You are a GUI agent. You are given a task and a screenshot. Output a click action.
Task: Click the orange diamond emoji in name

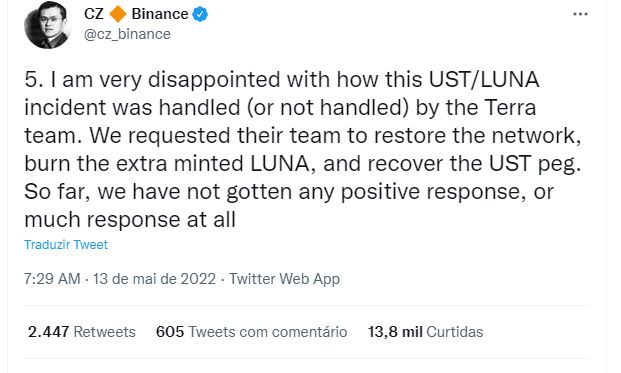(x=118, y=14)
